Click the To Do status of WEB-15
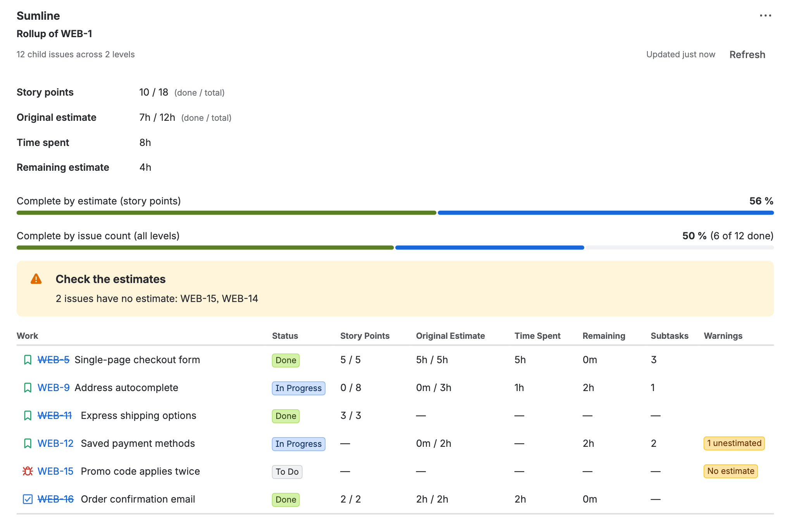Viewport: 785px width, 532px height. point(287,472)
